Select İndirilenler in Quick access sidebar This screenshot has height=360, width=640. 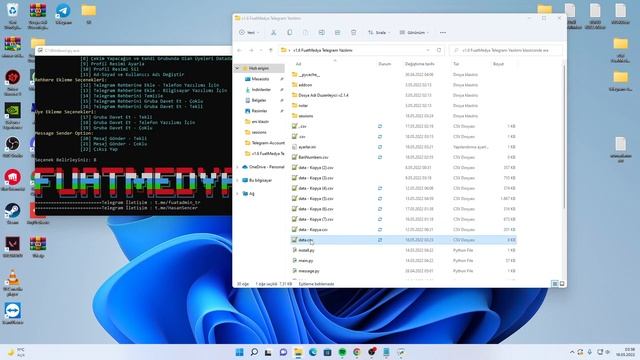click(x=261, y=89)
